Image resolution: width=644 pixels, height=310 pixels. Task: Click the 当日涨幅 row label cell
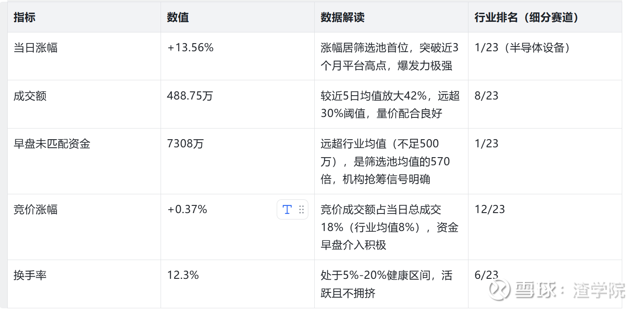click(35, 48)
